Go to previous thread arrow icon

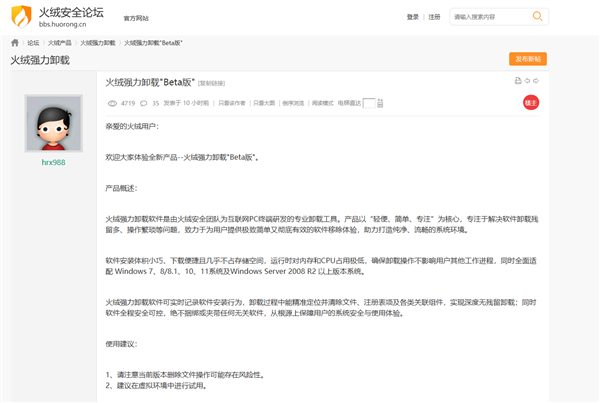528,80
